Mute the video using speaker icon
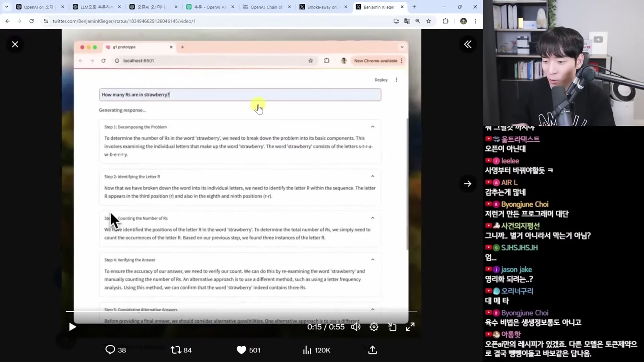The width and height of the screenshot is (644, 362). [x=356, y=327]
